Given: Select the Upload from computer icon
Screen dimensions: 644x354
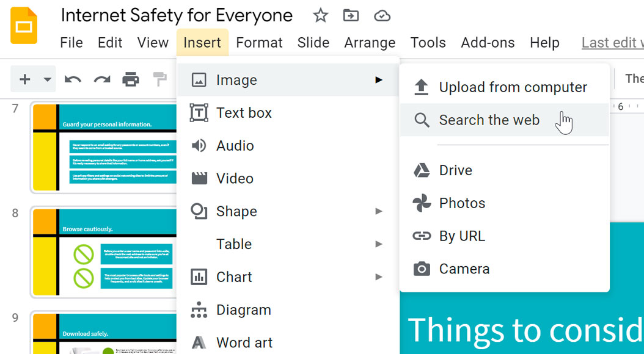Looking at the screenshot, I should point(421,87).
